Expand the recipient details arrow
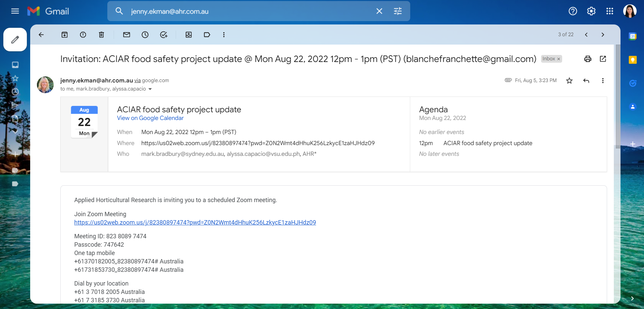The image size is (644, 309). point(150,89)
